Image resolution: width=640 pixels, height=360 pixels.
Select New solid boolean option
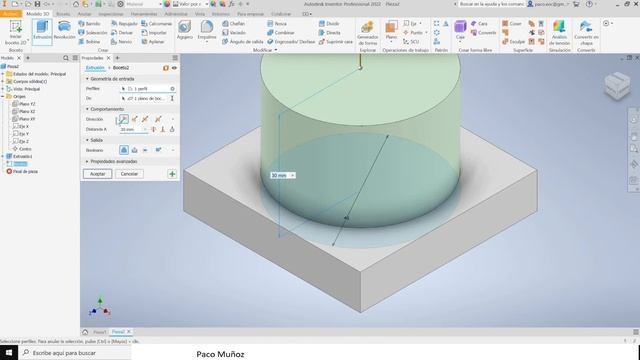click(158, 150)
